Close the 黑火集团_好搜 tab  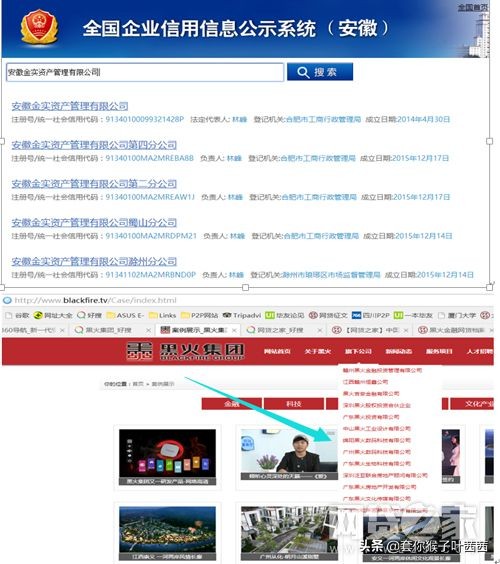point(149,330)
